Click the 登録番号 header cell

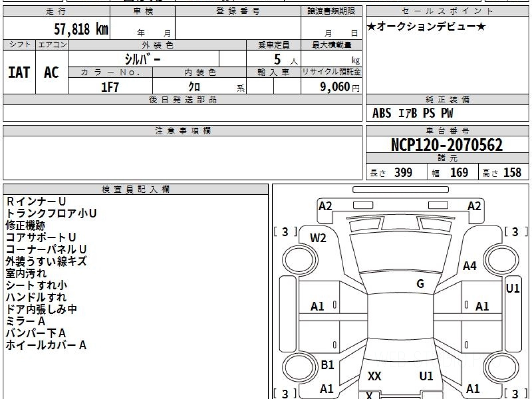click(x=238, y=12)
